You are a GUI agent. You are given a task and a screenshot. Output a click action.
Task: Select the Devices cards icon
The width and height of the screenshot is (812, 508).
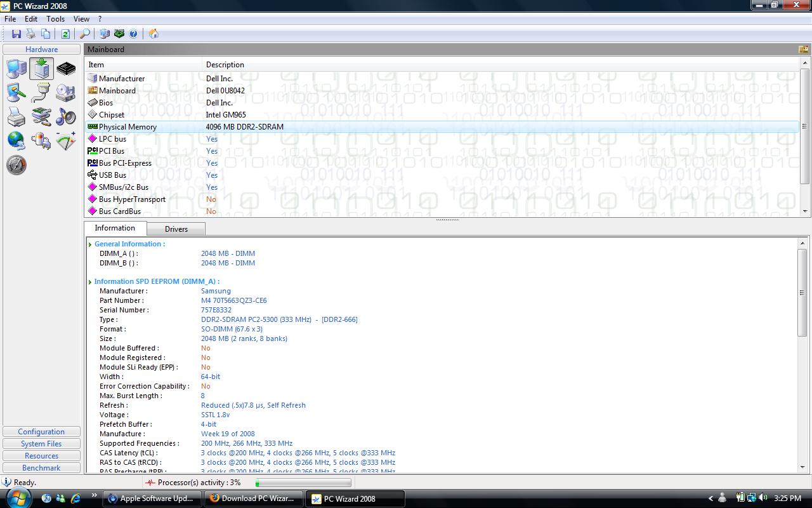[41, 117]
